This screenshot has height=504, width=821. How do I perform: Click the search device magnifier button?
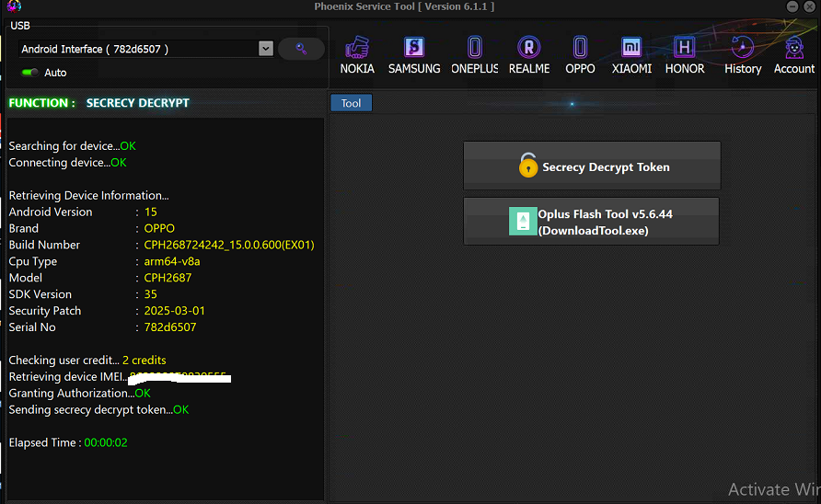(301, 49)
